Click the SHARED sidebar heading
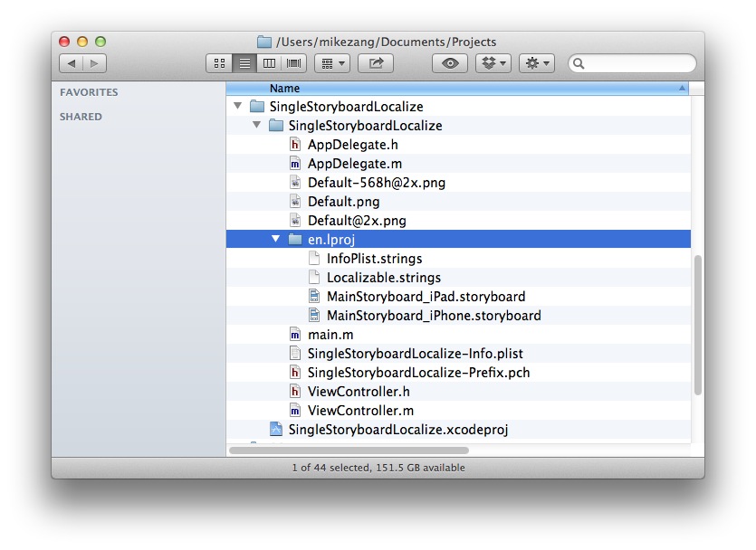The image size is (756, 550). point(81,117)
